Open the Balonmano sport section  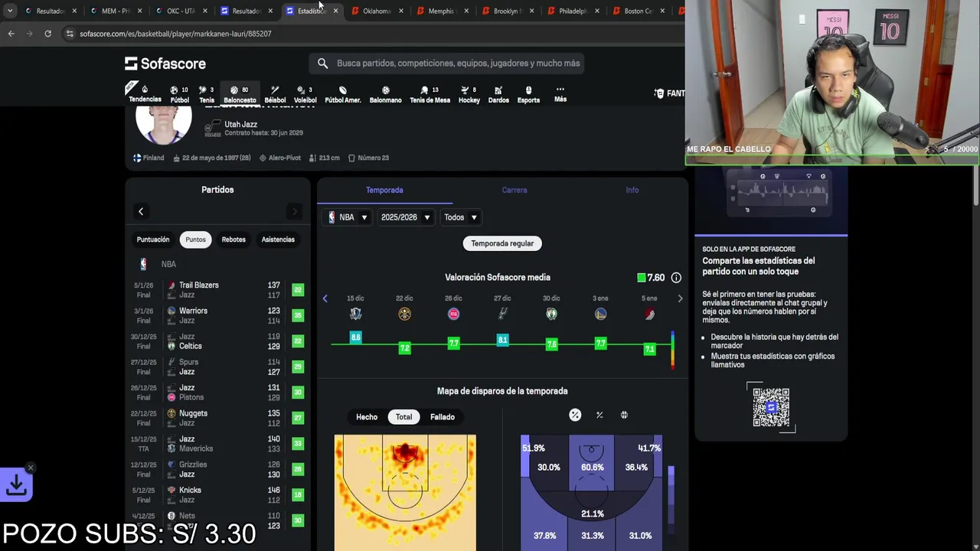pyautogui.click(x=385, y=94)
